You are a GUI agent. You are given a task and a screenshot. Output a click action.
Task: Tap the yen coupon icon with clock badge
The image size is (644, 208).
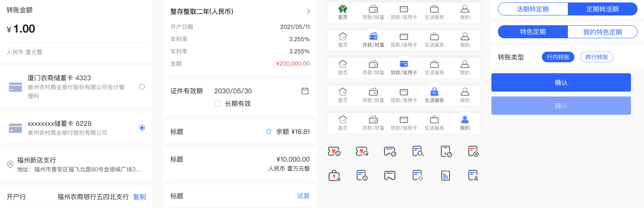[334, 151]
